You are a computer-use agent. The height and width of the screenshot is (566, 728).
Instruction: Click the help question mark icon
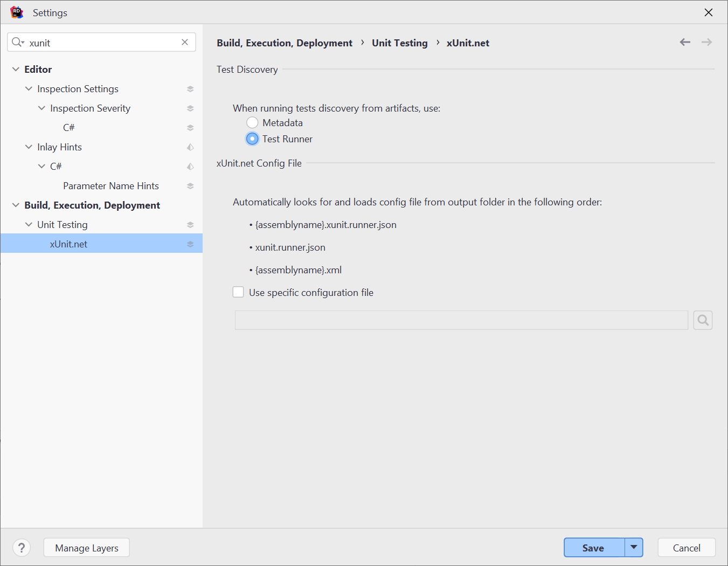pos(22,547)
